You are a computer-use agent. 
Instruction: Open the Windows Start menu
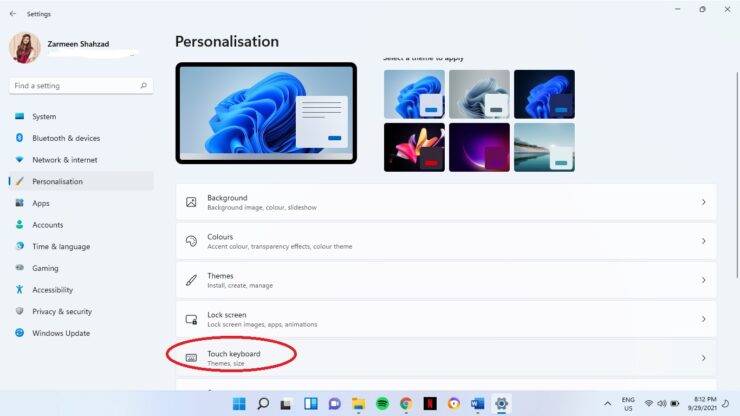tap(239, 404)
